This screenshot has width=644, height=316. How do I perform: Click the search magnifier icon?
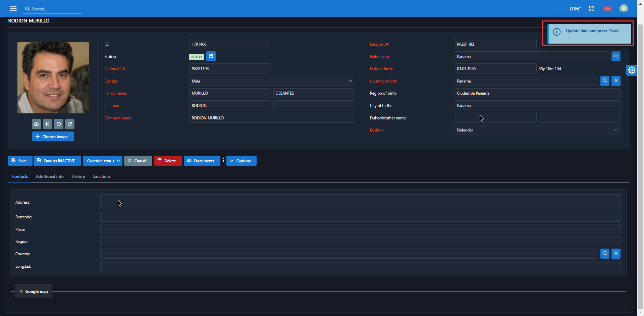[27, 9]
